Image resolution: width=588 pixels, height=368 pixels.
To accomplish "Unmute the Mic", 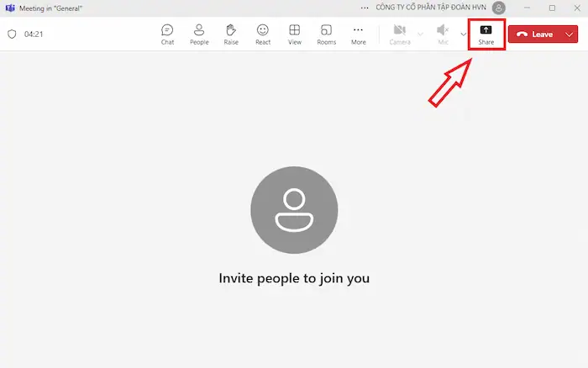I will point(443,34).
